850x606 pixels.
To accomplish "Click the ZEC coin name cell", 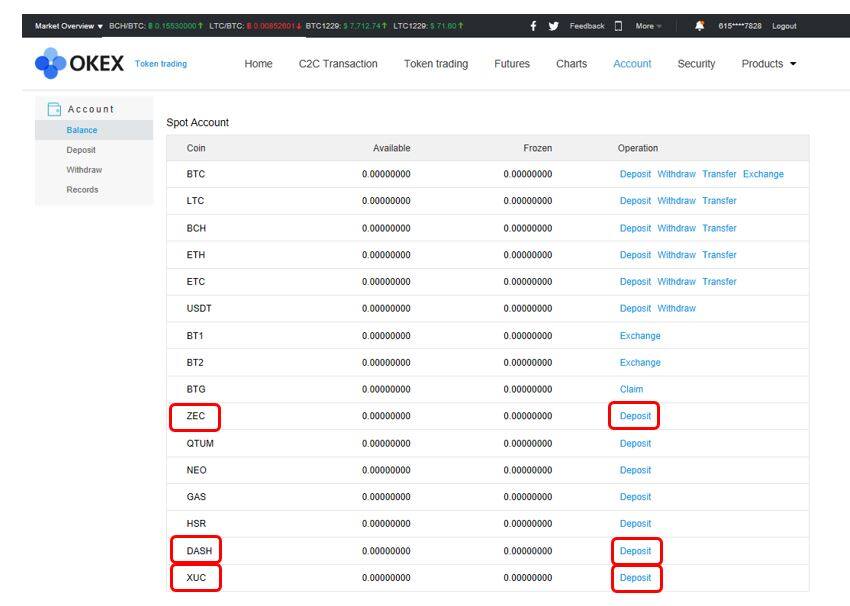I will click(196, 416).
